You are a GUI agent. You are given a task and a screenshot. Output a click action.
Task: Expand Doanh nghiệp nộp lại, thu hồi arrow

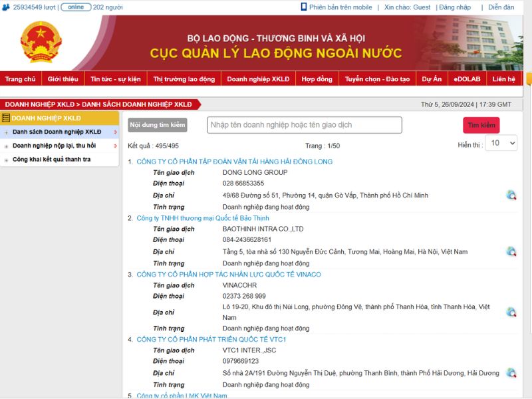coord(115,146)
